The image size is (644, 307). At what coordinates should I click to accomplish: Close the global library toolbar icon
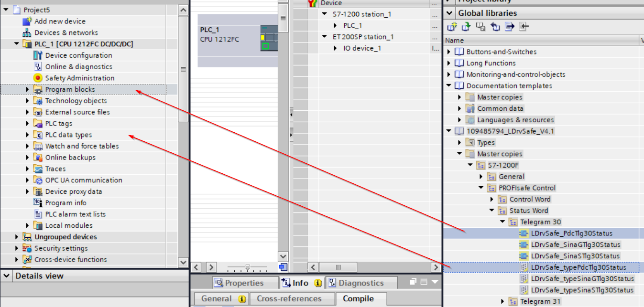495,27
